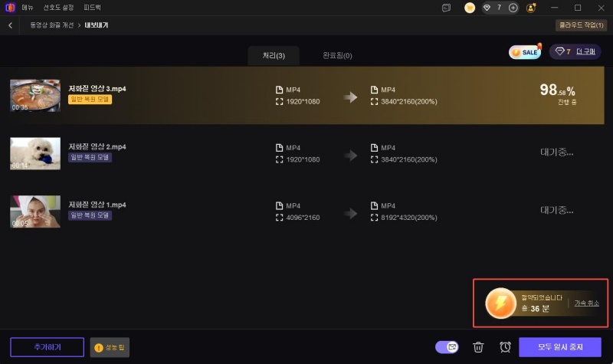Image resolution: width=613 pixels, height=364 pixels.
Task: Click the 가속 취소 link
Action: click(585, 303)
